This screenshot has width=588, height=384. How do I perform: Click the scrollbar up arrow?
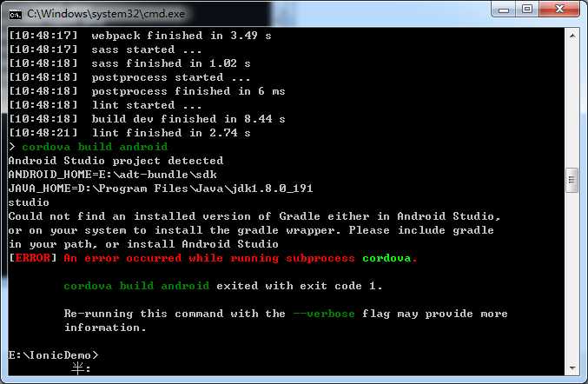click(x=571, y=36)
